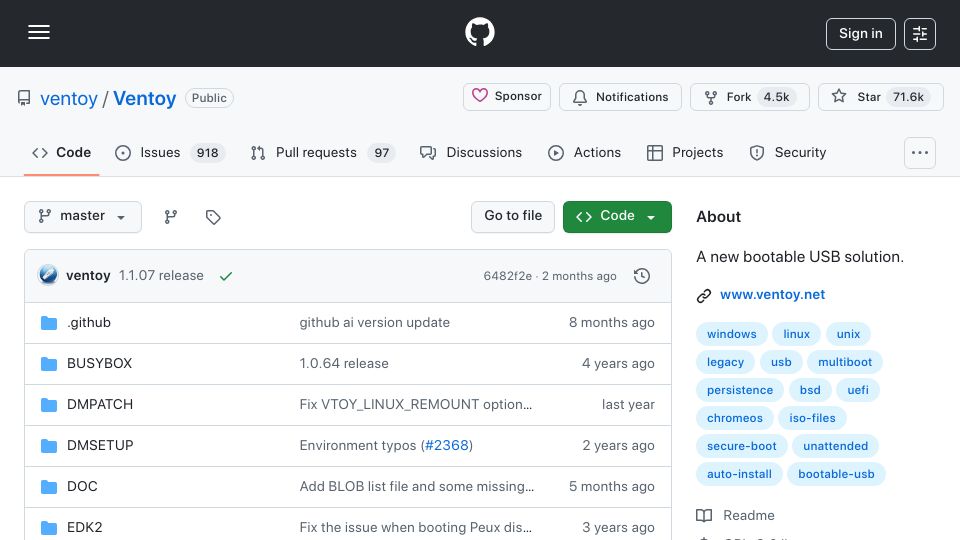Open the Projects tab
Screen dimensions: 960x540
(x=684, y=152)
